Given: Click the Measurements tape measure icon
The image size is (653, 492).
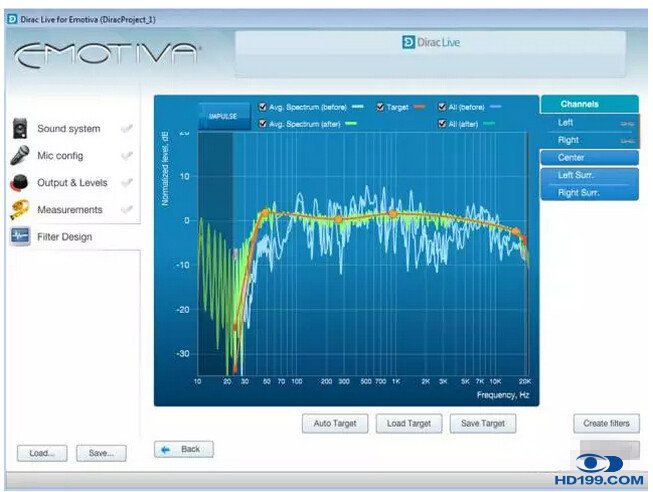Looking at the screenshot, I should [x=20, y=210].
